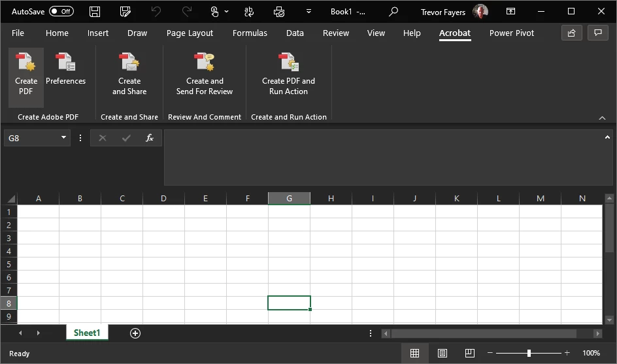
Task: Collapse the ribbon with the chevron
Action: coord(602,118)
